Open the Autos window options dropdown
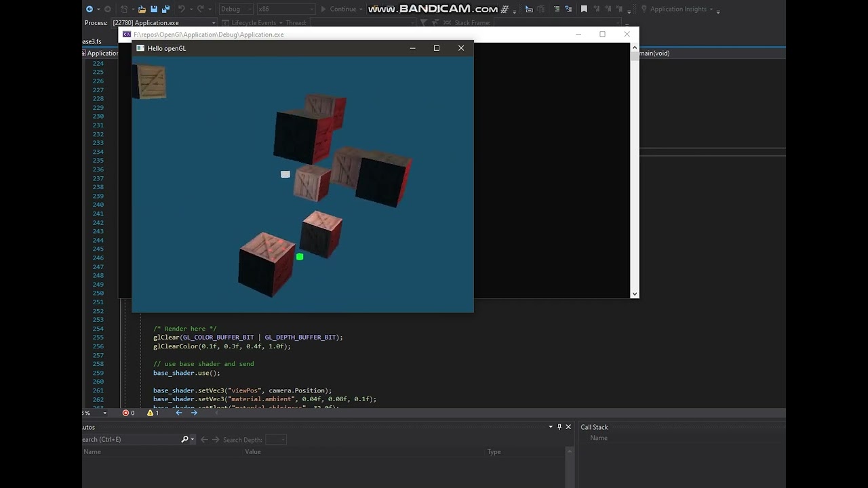The image size is (868, 488). pyautogui.click(x=551, y=427)
